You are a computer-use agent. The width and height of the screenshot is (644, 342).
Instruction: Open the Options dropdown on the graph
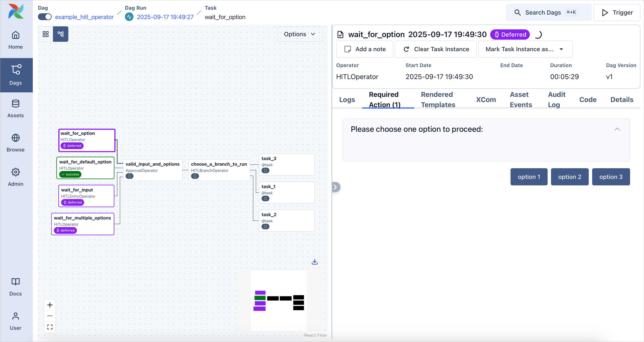tap(300, 34)
